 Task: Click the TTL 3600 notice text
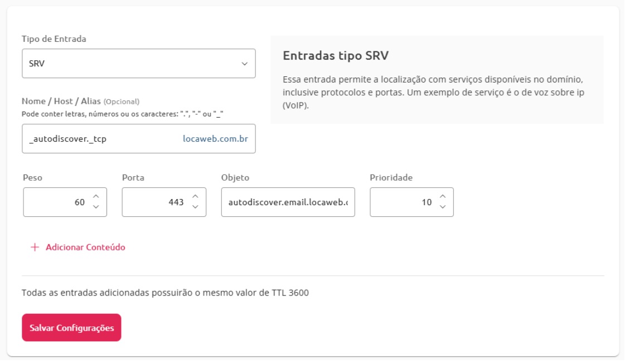point(165,293)
